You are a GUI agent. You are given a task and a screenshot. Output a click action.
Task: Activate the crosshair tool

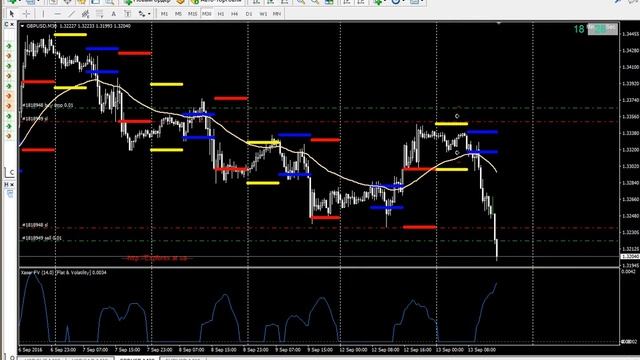click(26, 14)
